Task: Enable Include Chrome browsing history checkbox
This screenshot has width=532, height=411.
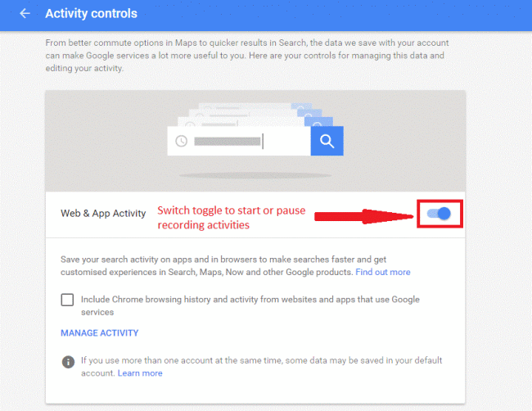Action: tap(67, 300)
